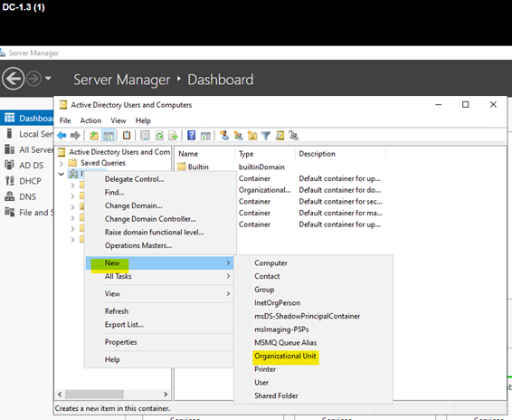Expand the View submenu in context menu
The image size is (512, 420).
click(159, 294)
